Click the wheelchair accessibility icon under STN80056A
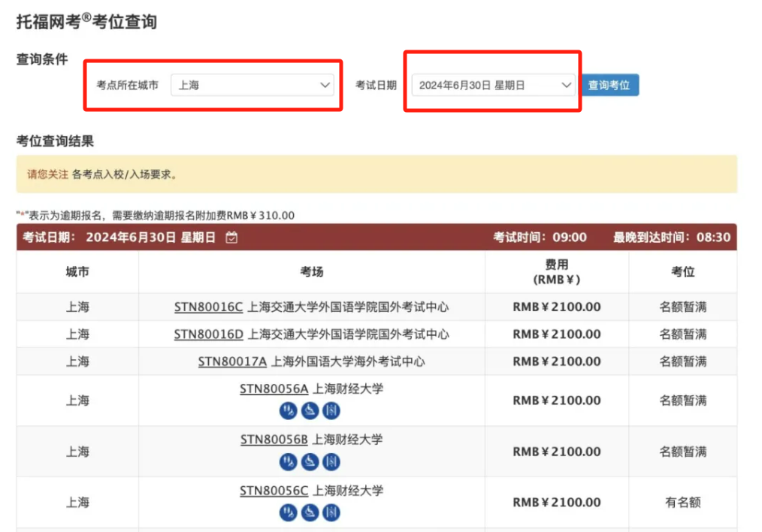Viewport: 762px width, 532px height. (x=310, y=410)
